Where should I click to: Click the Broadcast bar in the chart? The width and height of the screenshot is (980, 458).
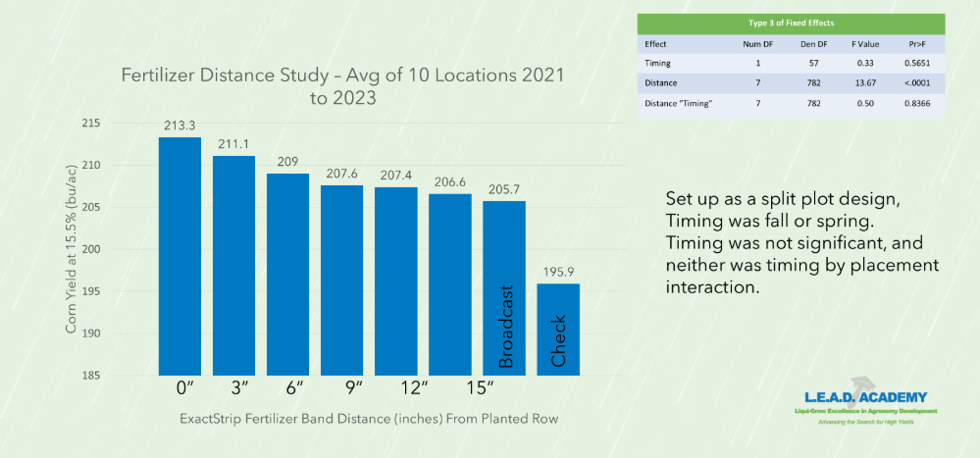point(504,288)
